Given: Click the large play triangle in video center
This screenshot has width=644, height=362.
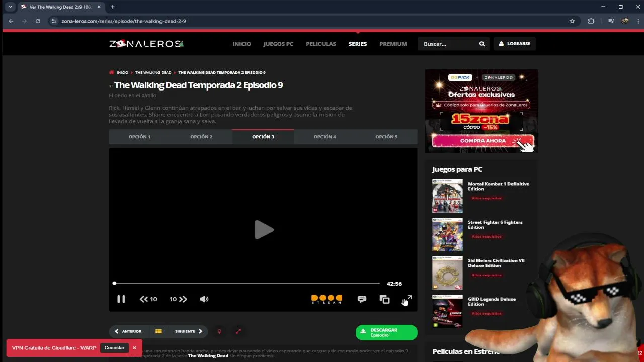Looking at the screenshot, I should point(263,230).
